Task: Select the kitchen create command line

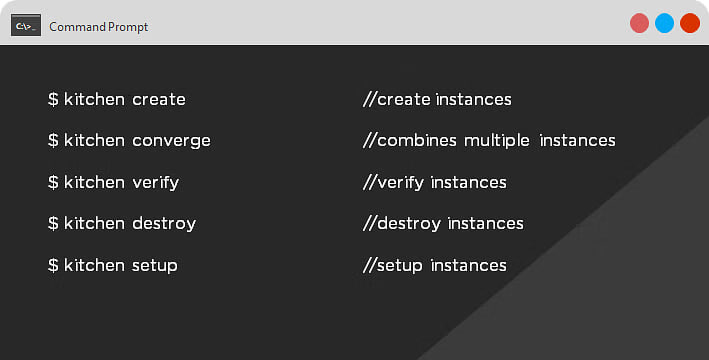Action: tap(117, 99)
